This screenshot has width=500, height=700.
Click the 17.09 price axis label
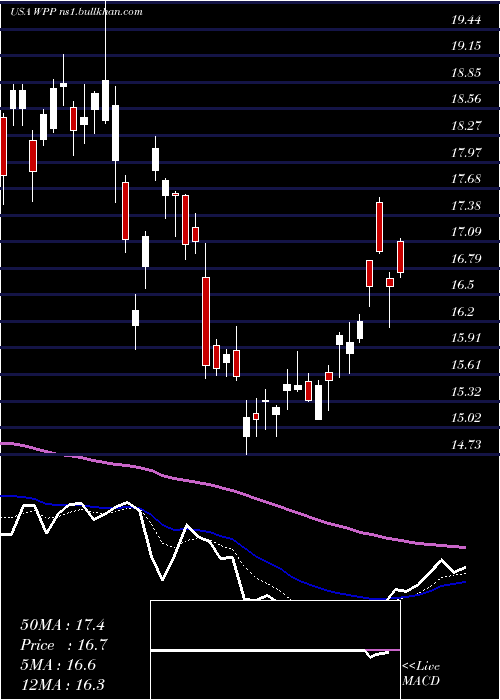(467, 232)
